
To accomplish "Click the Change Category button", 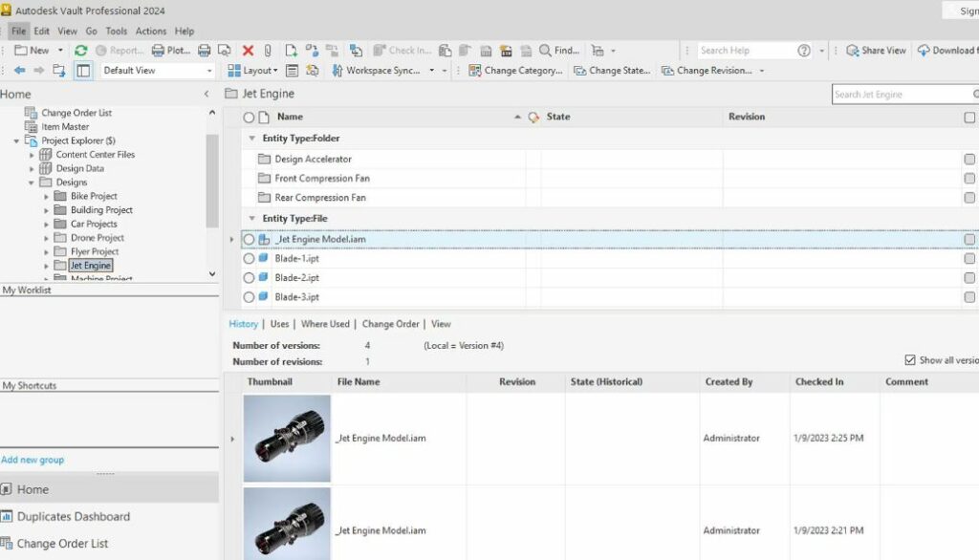I will pyautogui.click(x=515, y=71).
